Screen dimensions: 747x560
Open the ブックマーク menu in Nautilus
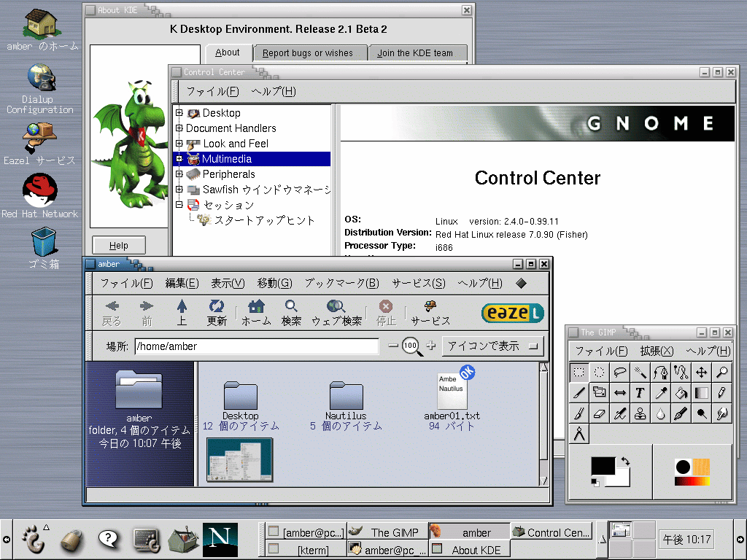click(x=341, y=284)
